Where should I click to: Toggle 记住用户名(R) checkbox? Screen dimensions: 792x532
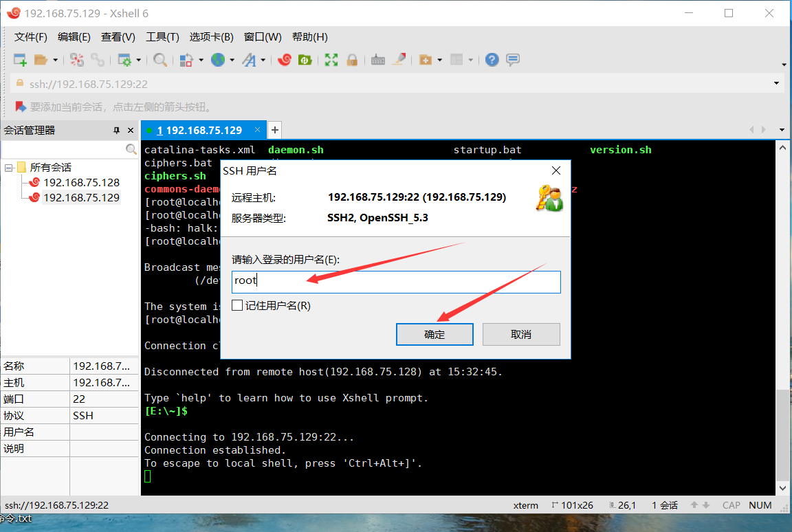point(237,305)
